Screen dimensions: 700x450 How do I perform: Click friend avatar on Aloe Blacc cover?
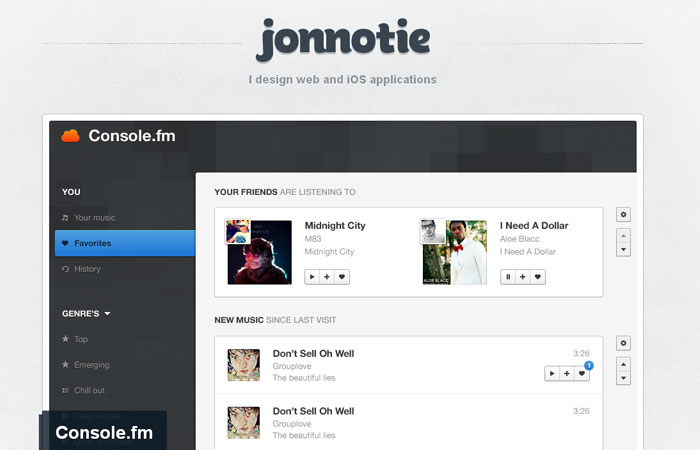[x=433, y=231]
